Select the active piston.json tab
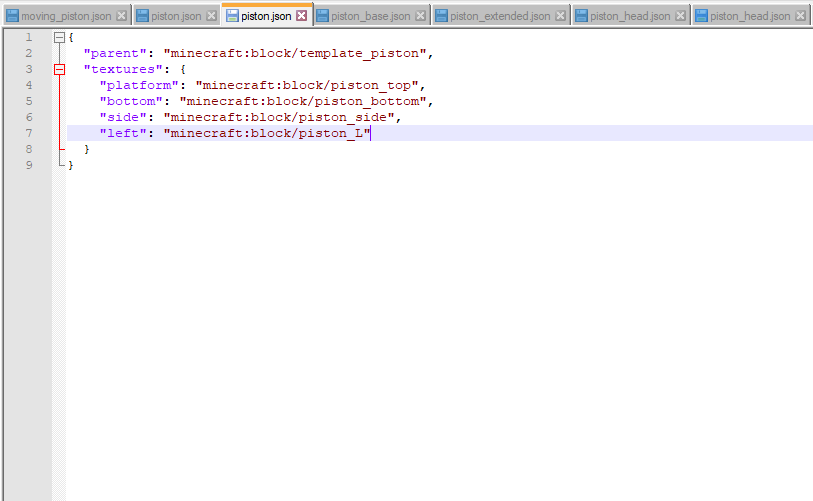 [266, 16]
